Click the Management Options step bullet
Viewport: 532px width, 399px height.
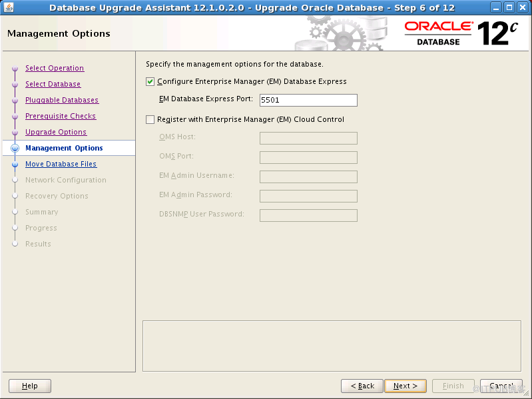coord(15,148)
